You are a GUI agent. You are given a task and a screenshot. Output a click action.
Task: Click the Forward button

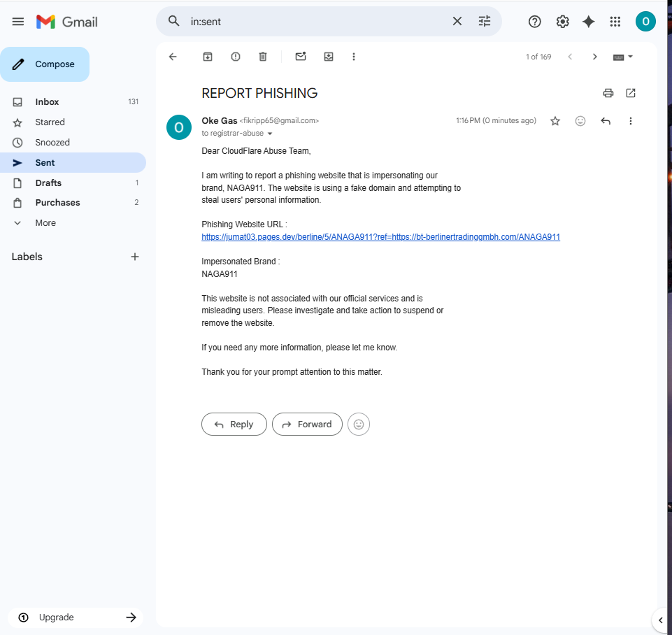[307, 424]
